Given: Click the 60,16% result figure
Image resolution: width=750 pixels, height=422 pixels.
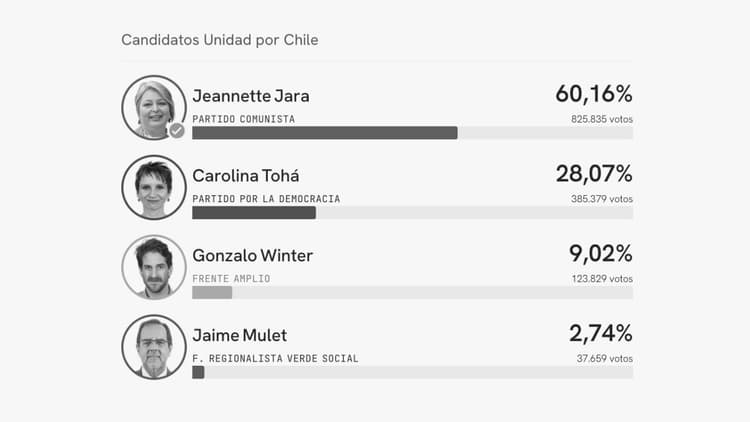Looking at the screenshot, I should pos(594,94).
